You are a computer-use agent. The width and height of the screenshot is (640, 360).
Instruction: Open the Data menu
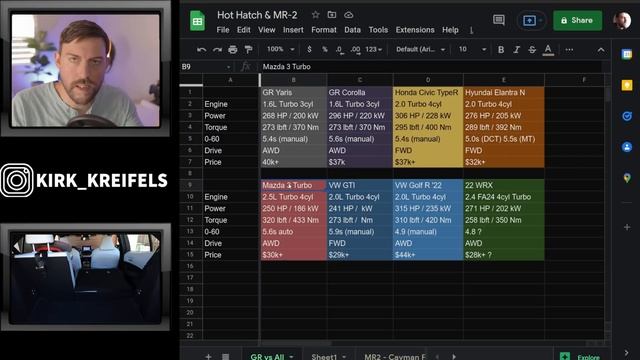tap(352, 30)
